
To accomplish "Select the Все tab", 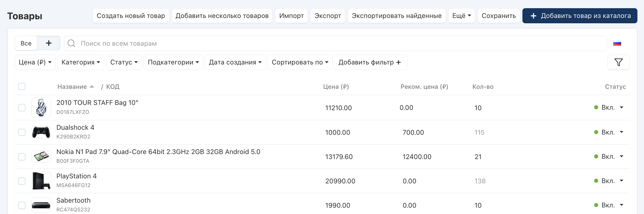I will coord(26,43).
